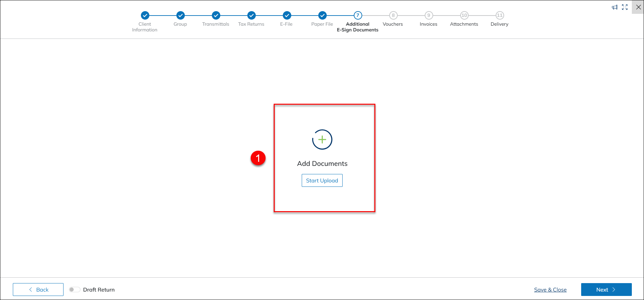Click the Start Upload button
Screen dimensions: 644x300
322,180
